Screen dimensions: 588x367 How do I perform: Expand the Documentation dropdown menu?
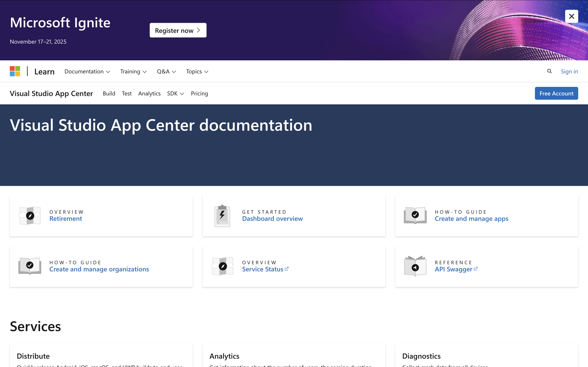[x=87, y=72]
